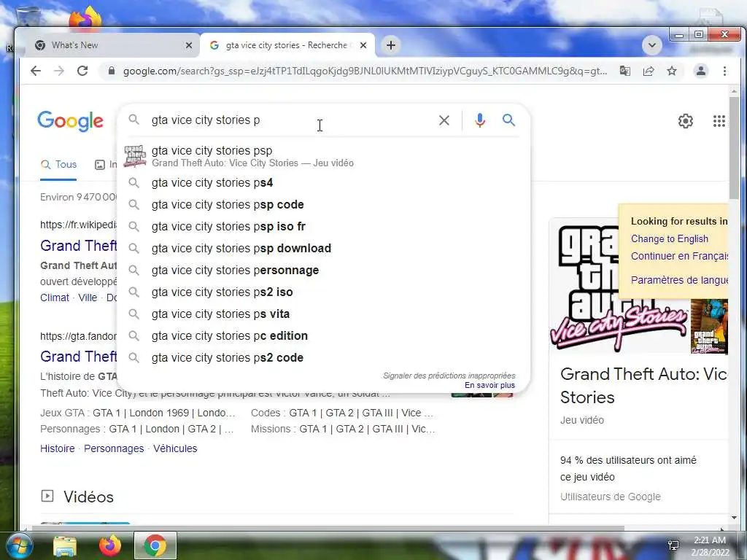Click Change to English link
This screenshot has width=747, height=560.
click(x=670, y=239)
